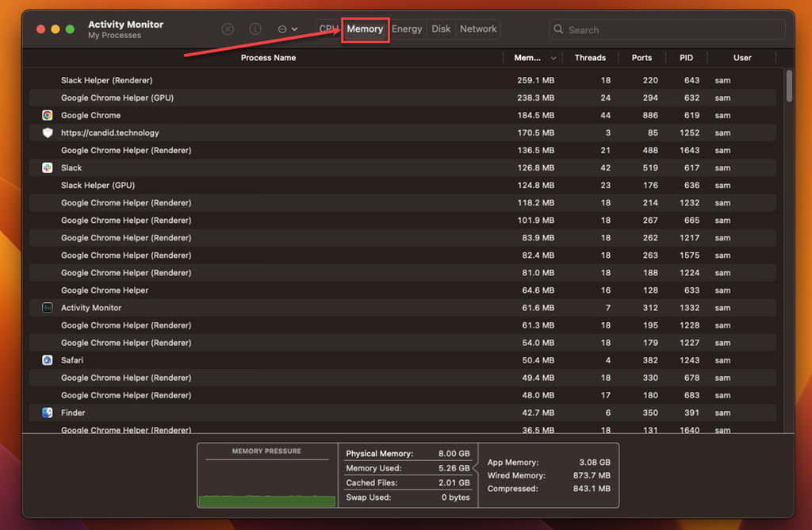This screenshot has width=812, height=530.
Task: Open the Network tab
Action: pyautogui.click(x=478, y=29)
